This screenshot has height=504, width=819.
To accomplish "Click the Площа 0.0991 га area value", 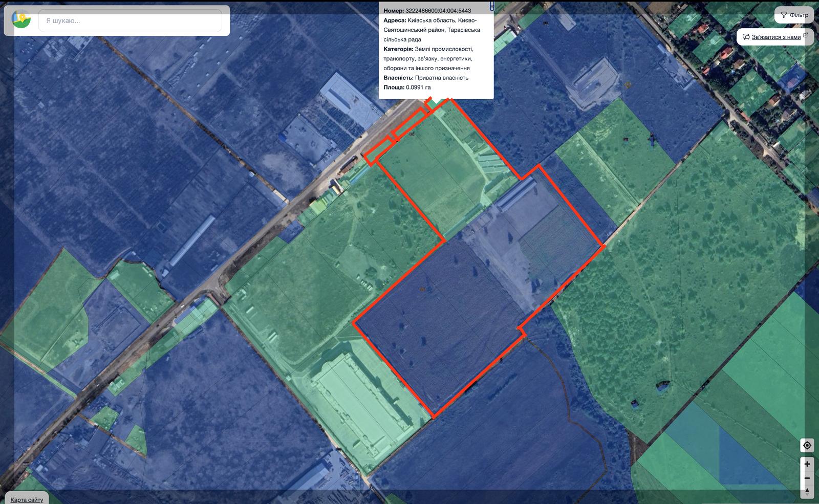I will point(418,87).
